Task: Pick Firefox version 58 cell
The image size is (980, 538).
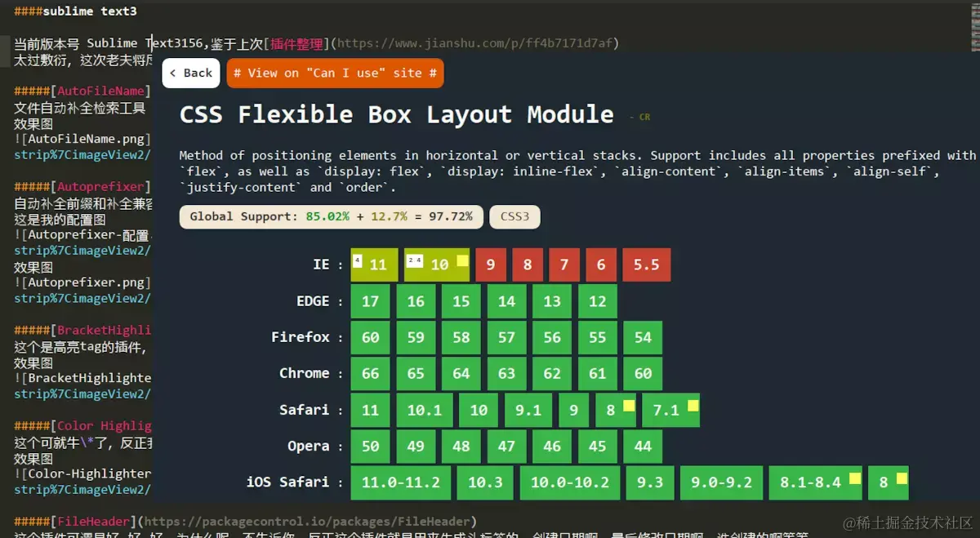Action: (x=461, y=337)
